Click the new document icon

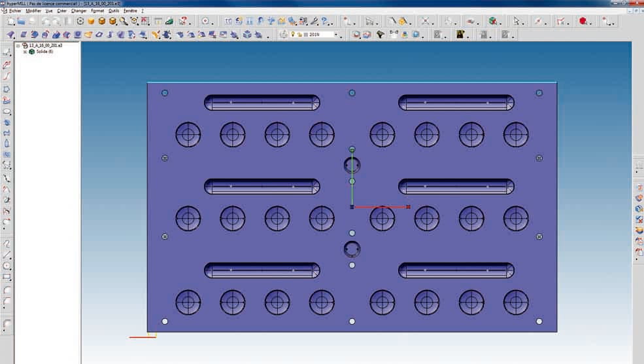(x=10, y=21)
